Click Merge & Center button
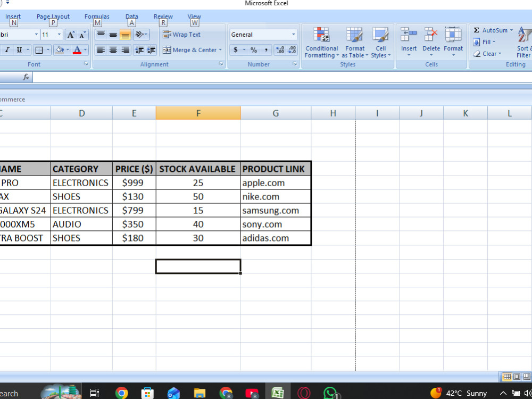Viewport: 532px width, 399px height. coord(189,50)
